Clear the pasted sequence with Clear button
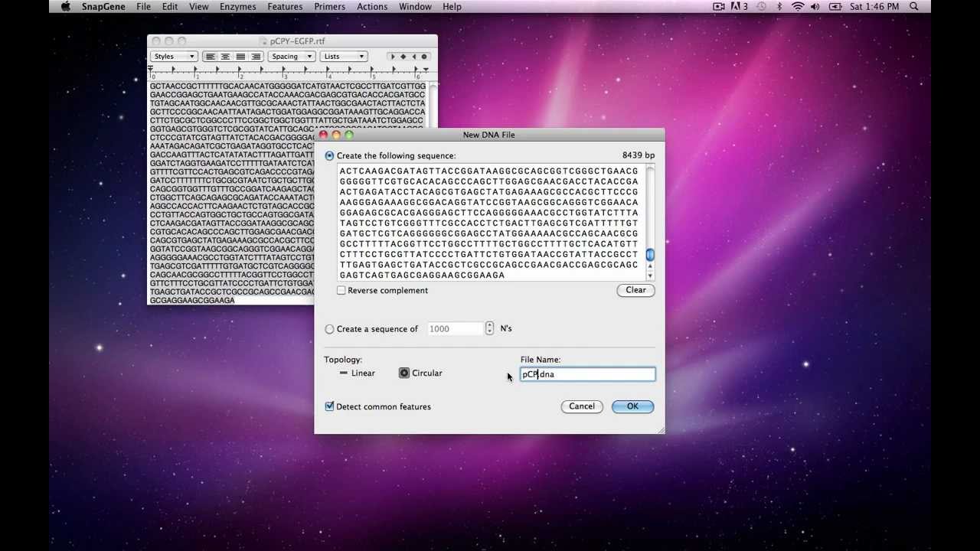 (x=635, y=290)
